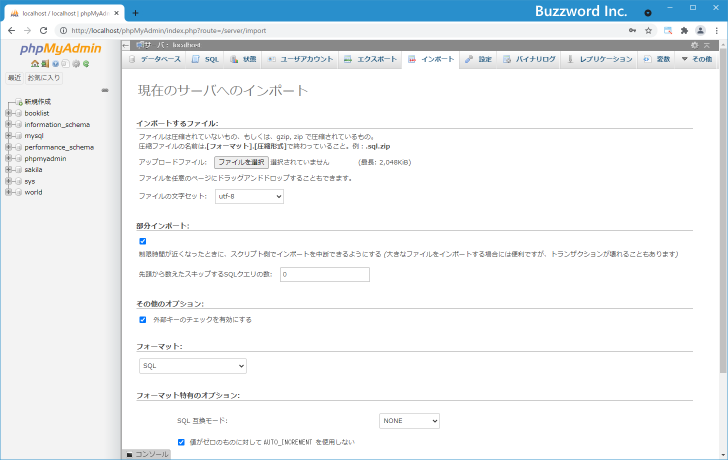Open the MySQL documentation page icon
The height and width of the screenshot is (460, 728).
[x=65, y=64]
